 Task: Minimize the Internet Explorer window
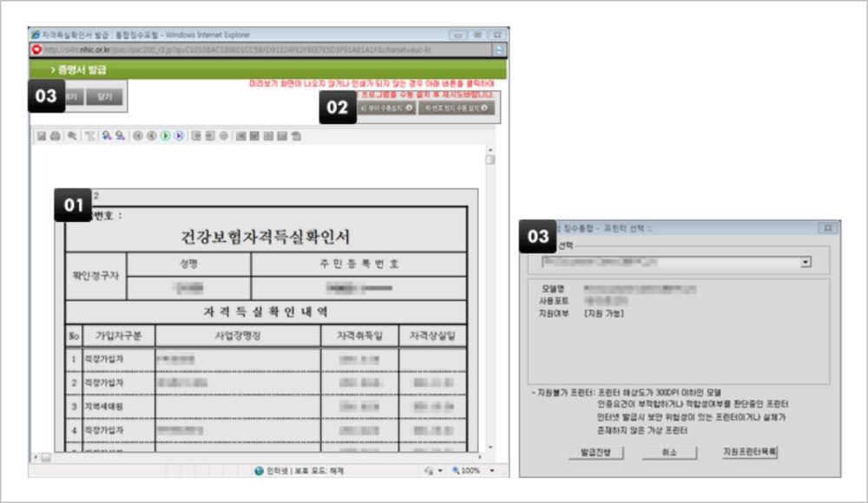(457, 35)
